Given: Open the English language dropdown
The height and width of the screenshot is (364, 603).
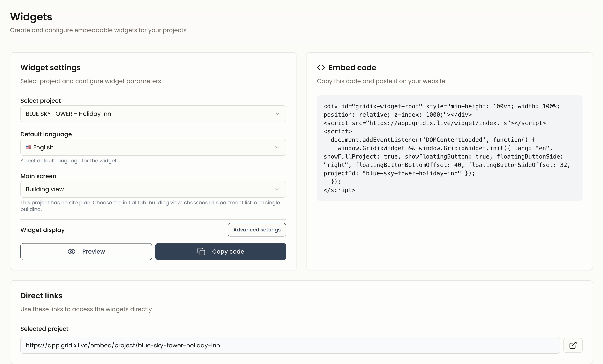Looking at the screenshot, I should 153,147.
